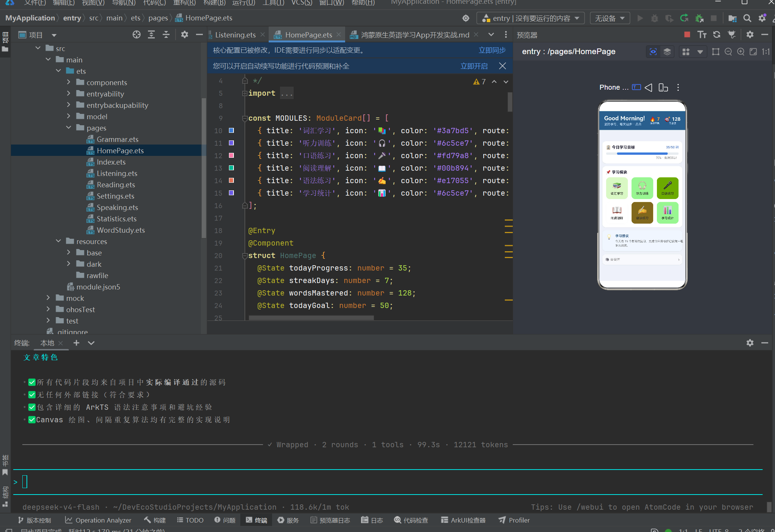775x532 pixels.
Task: Toggle the inspector eye icon in previewer
Action: (653, 52)
